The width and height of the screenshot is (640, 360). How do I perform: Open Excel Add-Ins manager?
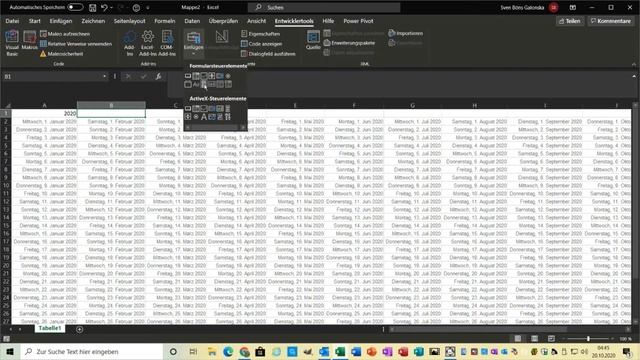tap(148, 43)
